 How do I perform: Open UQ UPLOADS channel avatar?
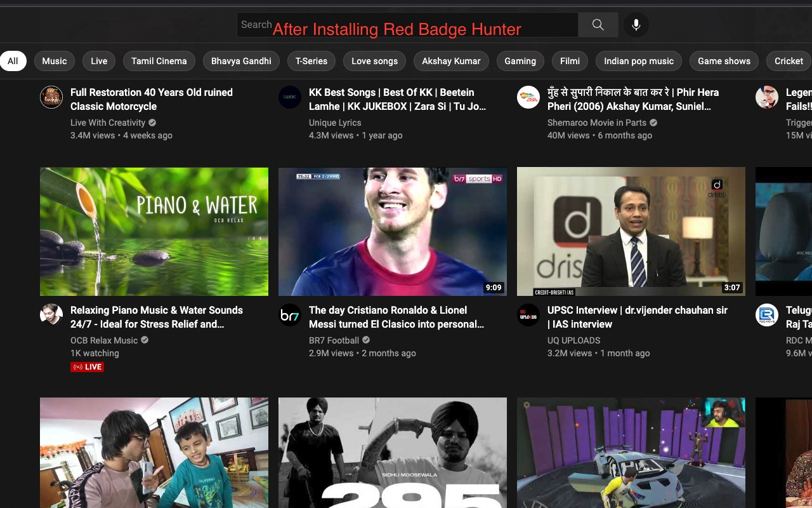528,315
